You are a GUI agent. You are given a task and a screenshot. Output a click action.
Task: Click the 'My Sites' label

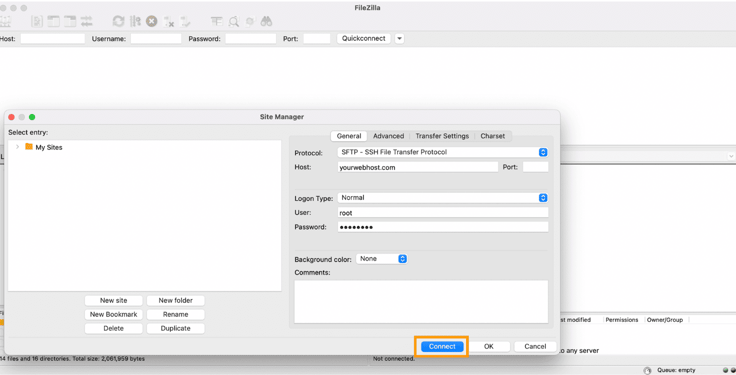pos(49,147)
